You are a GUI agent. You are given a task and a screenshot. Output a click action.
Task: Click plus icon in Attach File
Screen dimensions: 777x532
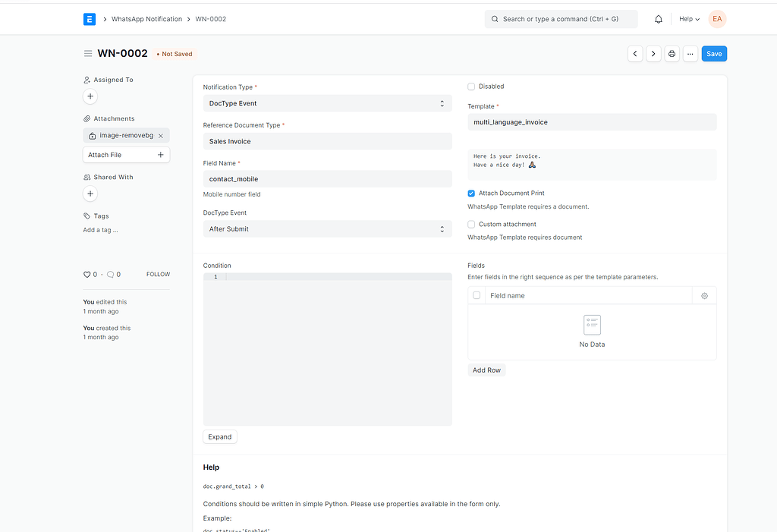tap(161, 155)
